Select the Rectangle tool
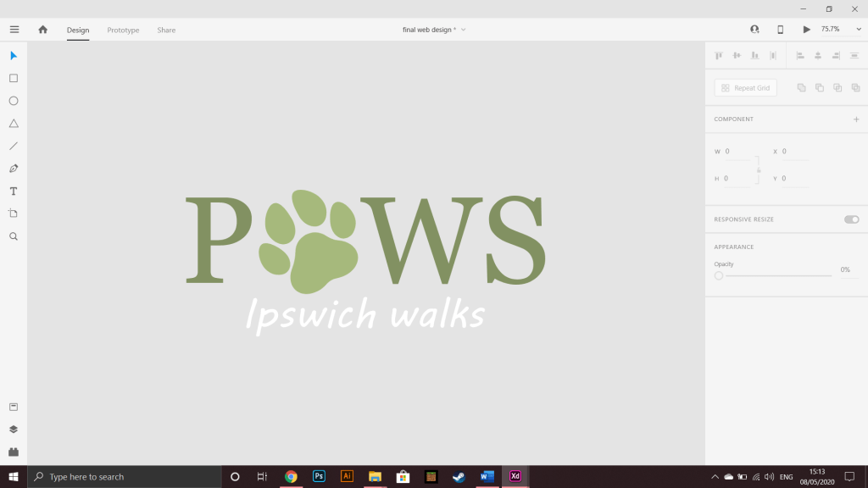 point(14,79)
